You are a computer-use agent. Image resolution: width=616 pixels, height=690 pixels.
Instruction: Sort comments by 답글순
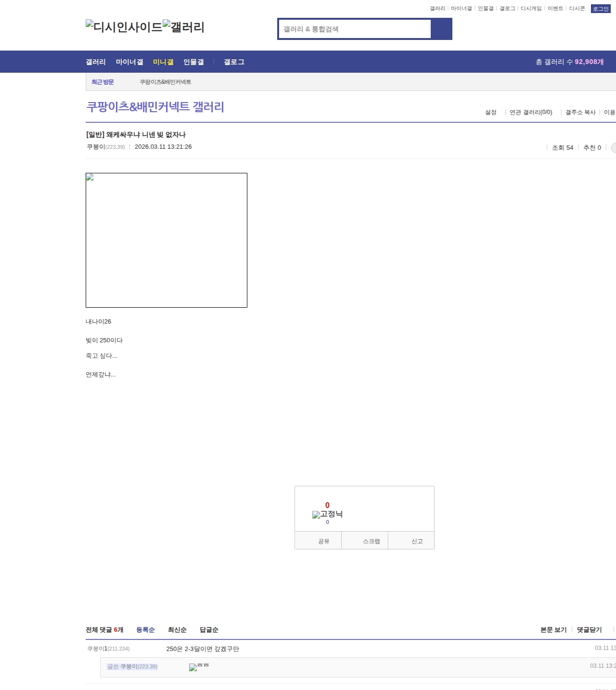(x=209, y=630)
